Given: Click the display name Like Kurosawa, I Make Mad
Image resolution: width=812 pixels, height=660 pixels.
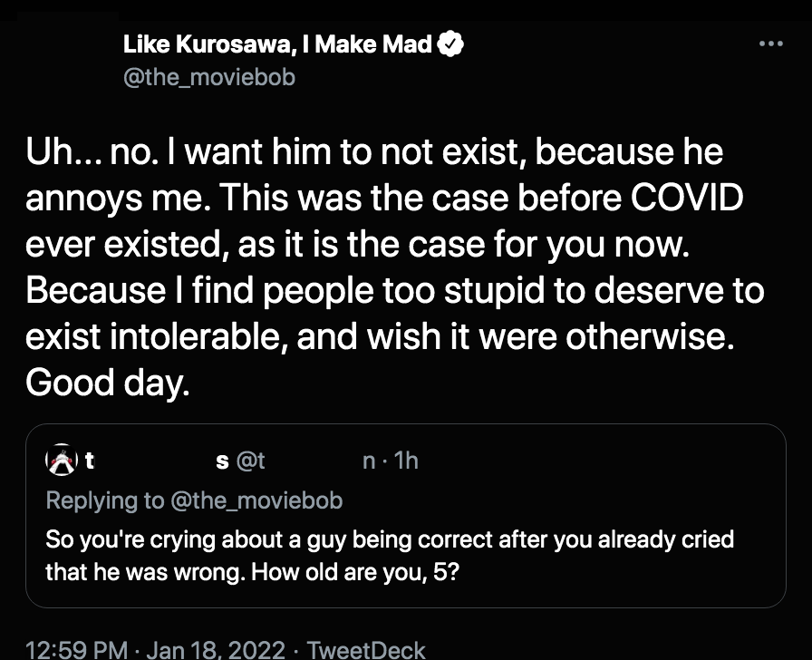Looking at the screenshot, I should click(277, 44).
